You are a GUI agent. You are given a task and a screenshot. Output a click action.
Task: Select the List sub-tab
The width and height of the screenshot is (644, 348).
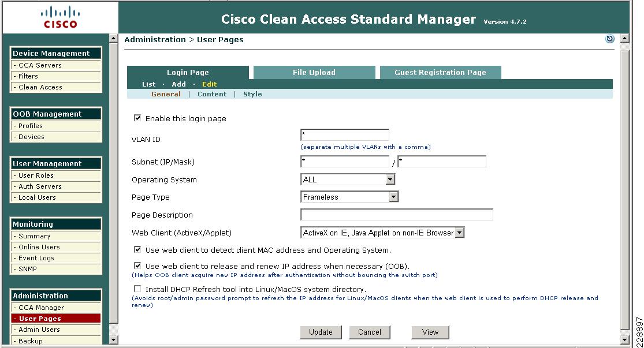(148, 84)
